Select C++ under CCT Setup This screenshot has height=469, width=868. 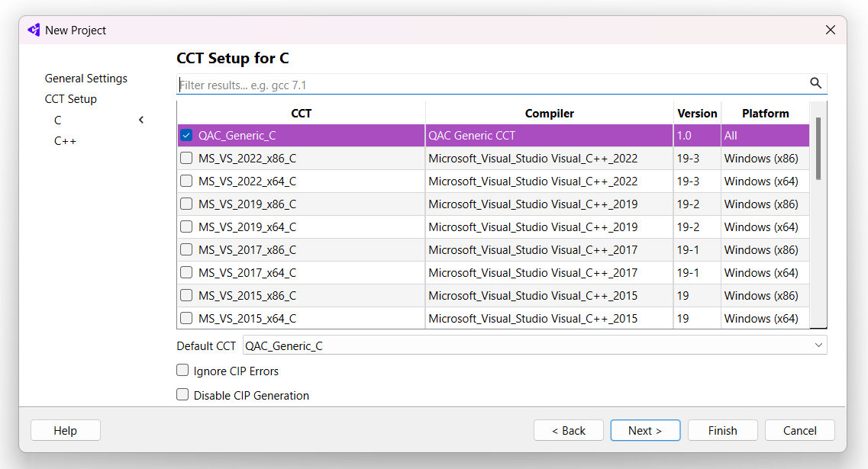[x=65, y=141]
